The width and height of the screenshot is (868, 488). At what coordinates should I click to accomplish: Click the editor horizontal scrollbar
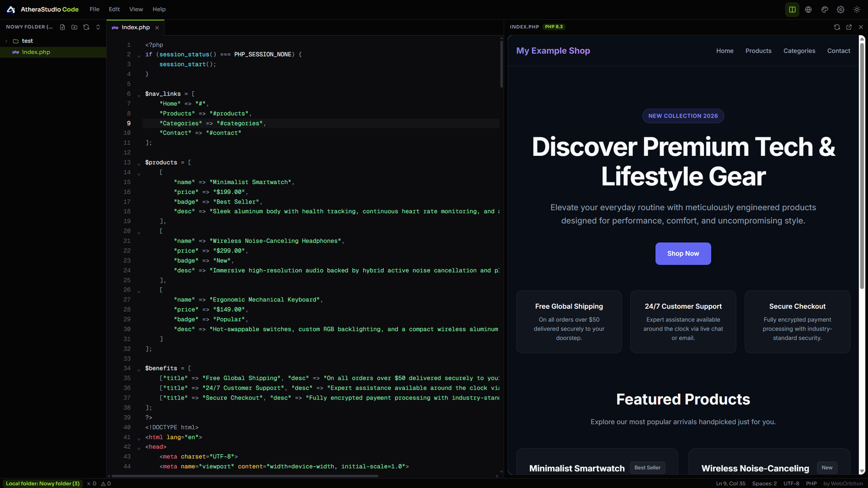[x=245, y=476]
